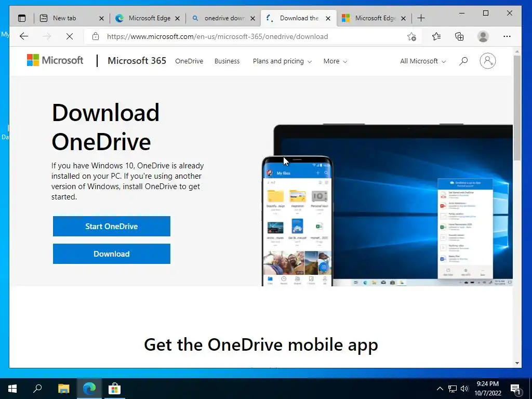
Task: Open the taskbar clock and date
Action: (487, 389)
